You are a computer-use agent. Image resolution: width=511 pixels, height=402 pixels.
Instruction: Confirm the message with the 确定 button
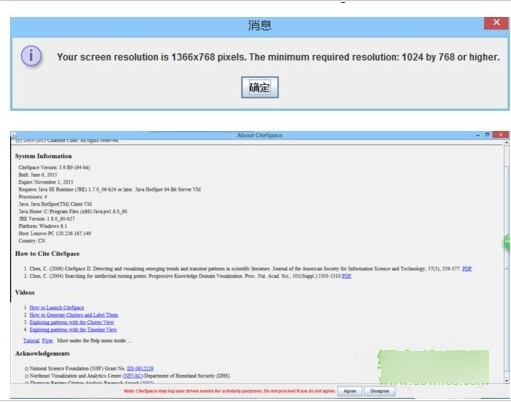(260, 87)
